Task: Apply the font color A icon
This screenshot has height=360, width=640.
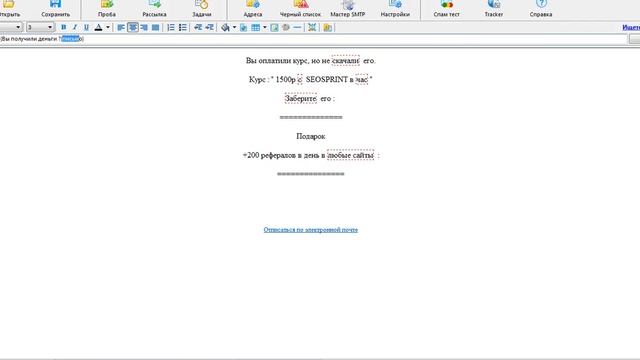Action: pos(98,27)
